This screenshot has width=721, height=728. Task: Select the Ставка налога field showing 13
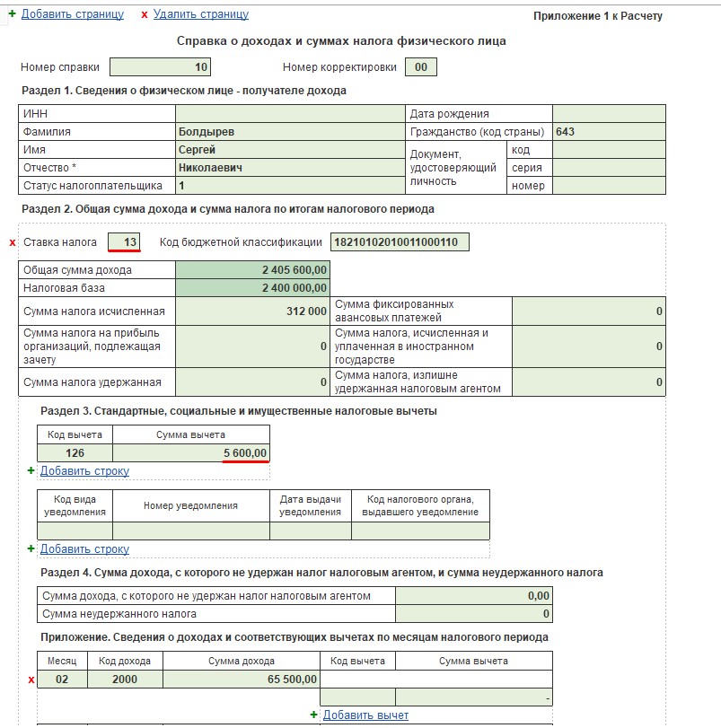coord(124,241)
